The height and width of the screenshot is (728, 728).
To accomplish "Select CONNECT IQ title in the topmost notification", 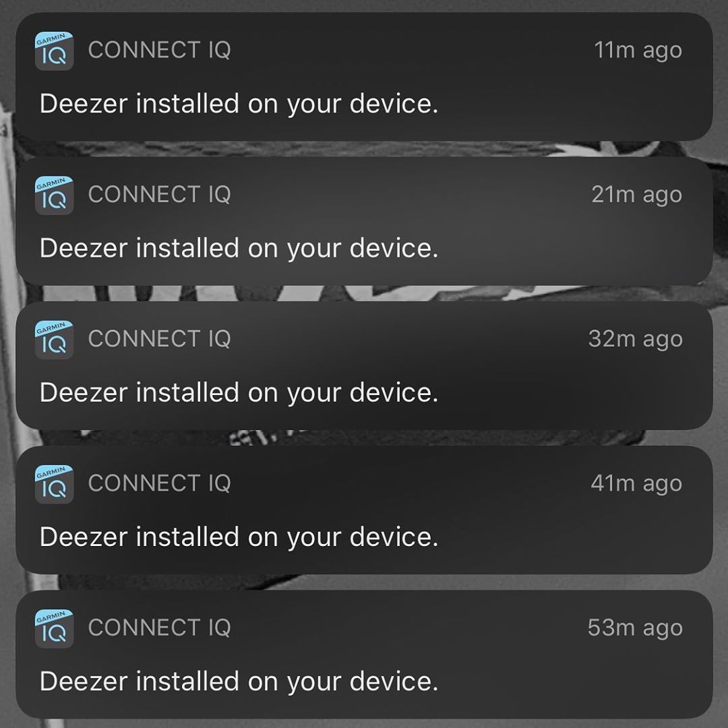I will (x=159, y=50).
